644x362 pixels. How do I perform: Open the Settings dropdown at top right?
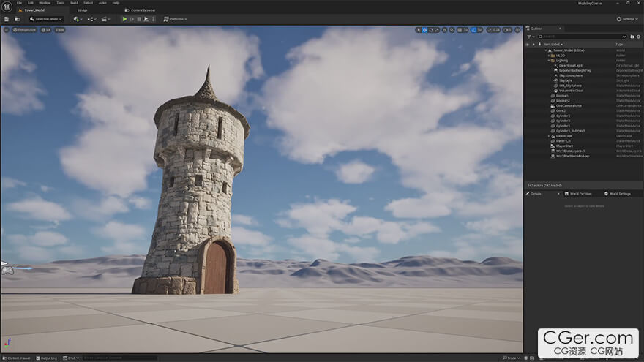[627, 19]
